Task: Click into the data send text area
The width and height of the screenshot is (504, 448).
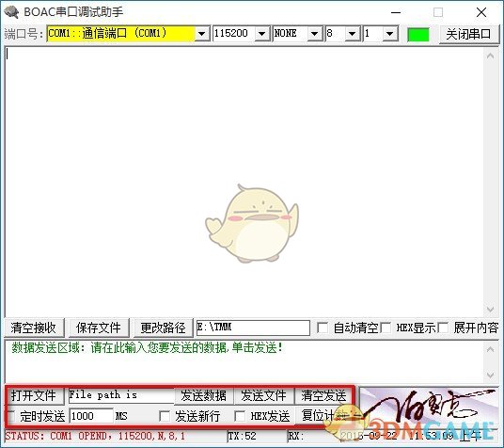Action: point(244,362)
